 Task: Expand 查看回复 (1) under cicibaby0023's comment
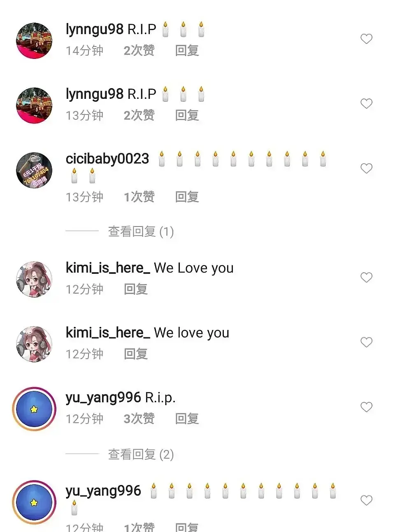coord(141,231)
